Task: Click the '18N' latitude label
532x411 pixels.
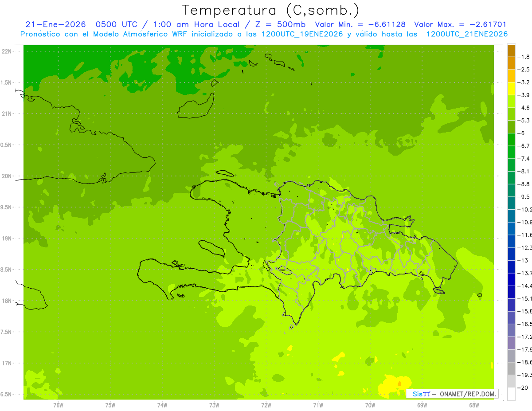Action: pos(7,301)
